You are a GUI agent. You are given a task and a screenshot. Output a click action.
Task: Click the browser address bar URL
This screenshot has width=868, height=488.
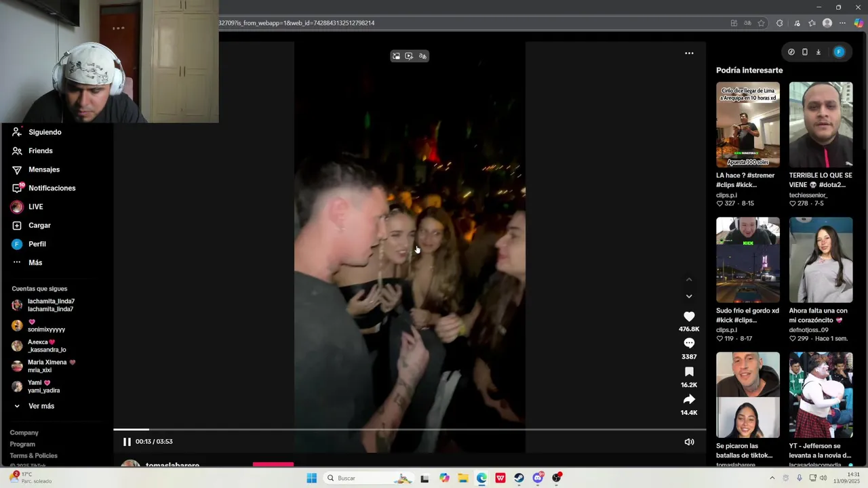[296, 23]
